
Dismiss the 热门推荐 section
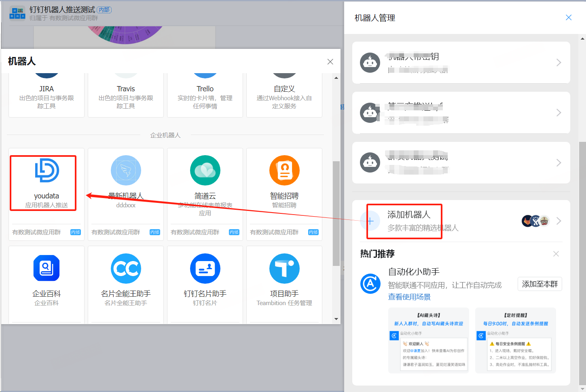coord(556,254)
